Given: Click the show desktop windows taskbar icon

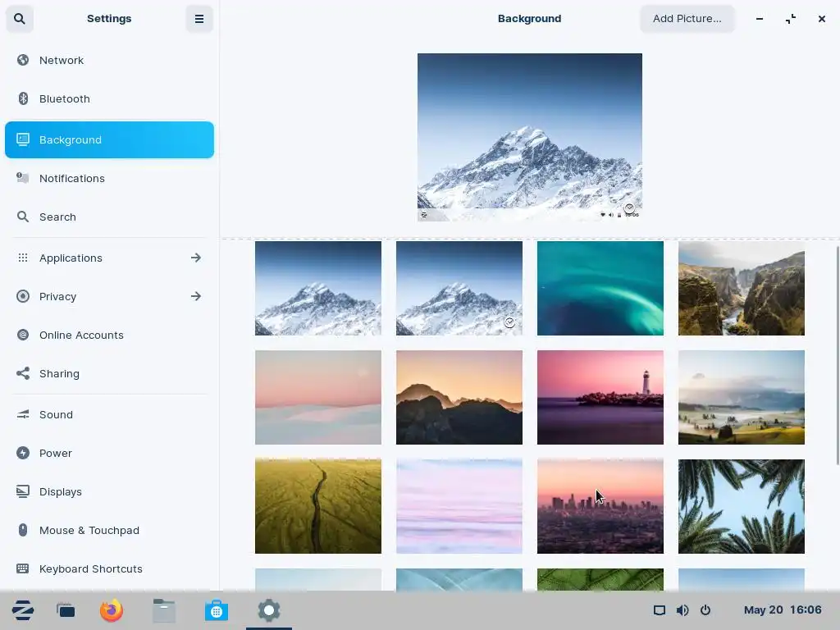Looking at the screenshot, I should pyautogui.click(x=66, y=610).
